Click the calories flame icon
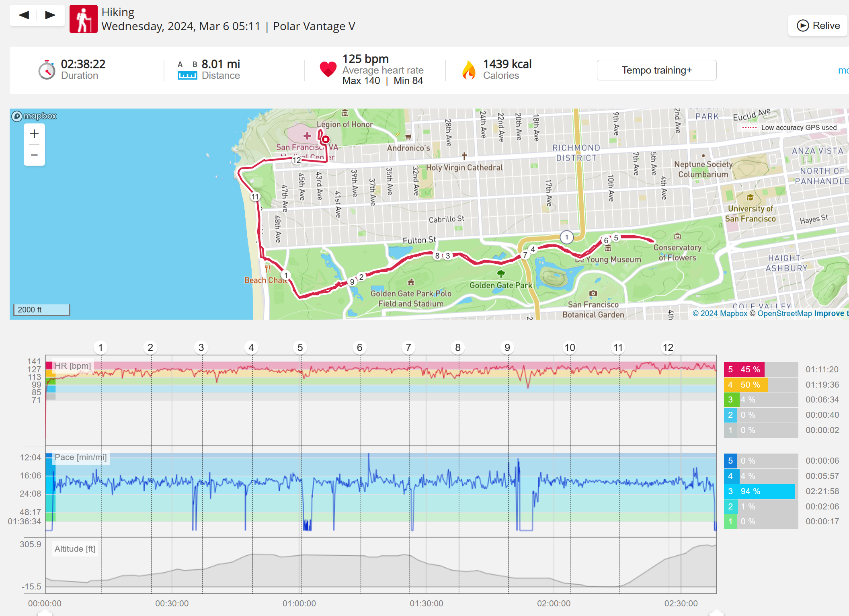This screenshot has width=849, height=616. (x=469, y=70)
